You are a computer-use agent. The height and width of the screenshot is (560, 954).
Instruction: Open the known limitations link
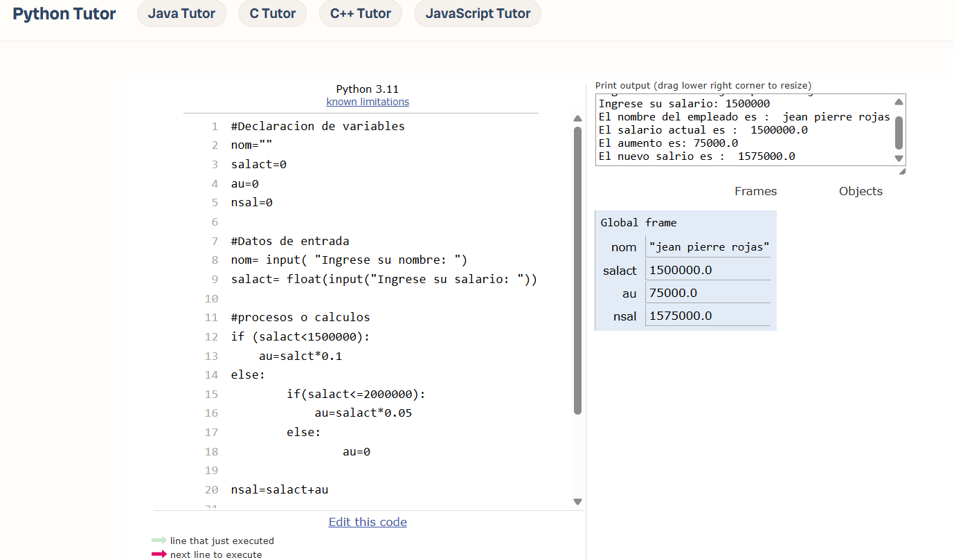(x=368, y=102)
